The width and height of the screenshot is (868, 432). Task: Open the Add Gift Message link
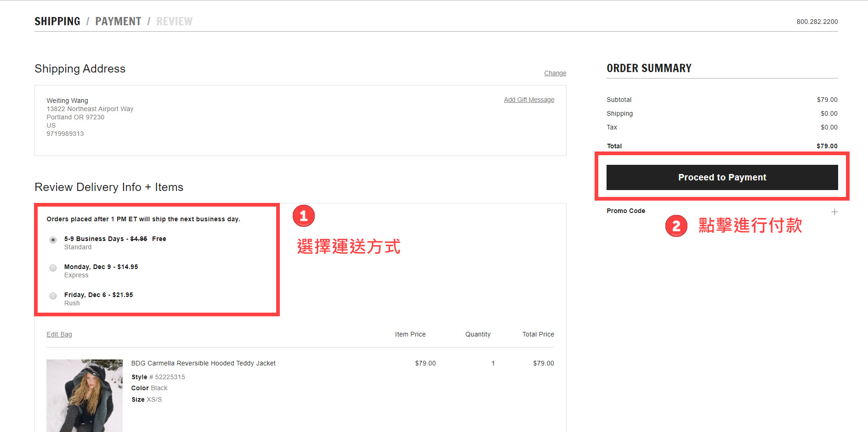point(529,100)
